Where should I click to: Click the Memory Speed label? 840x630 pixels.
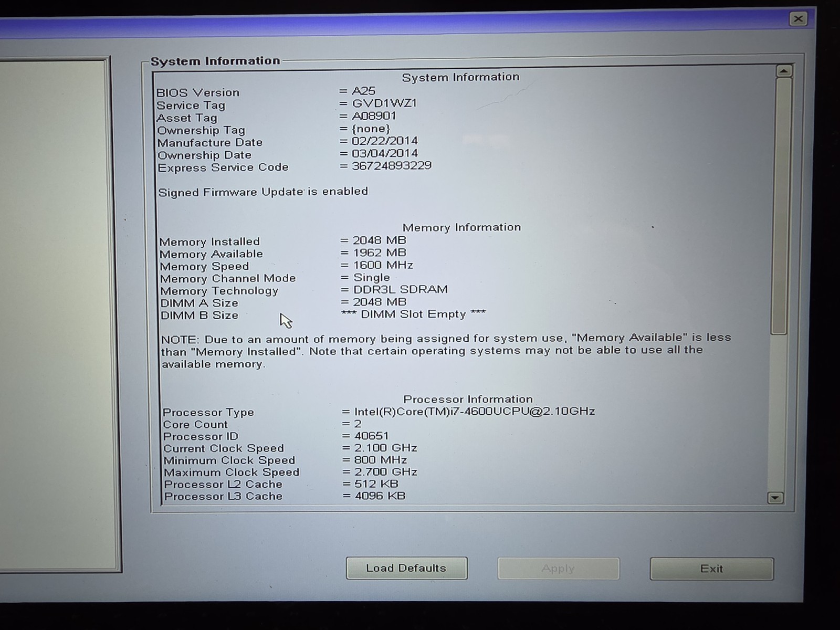204,266
